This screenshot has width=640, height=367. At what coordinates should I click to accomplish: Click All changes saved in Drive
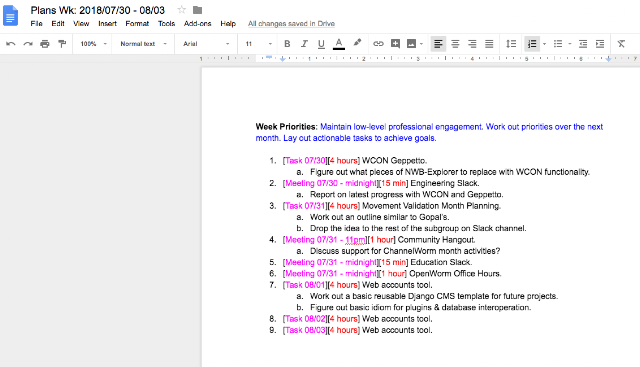(291, 24)
